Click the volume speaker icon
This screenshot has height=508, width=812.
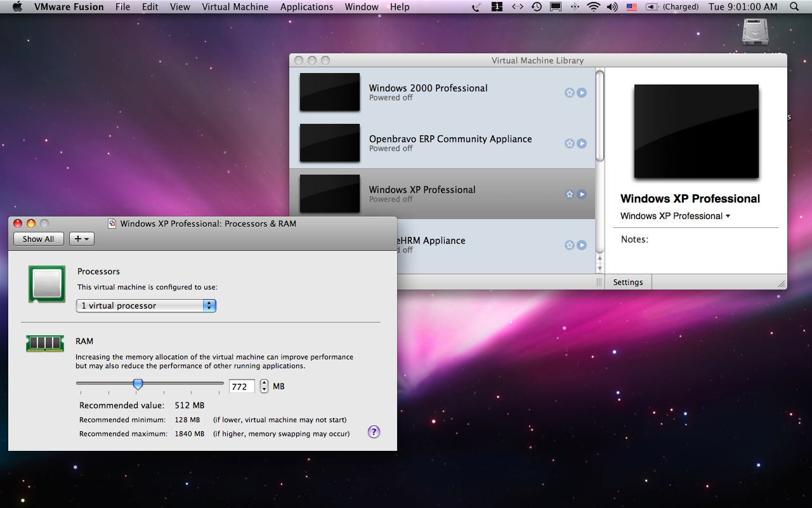612,7
